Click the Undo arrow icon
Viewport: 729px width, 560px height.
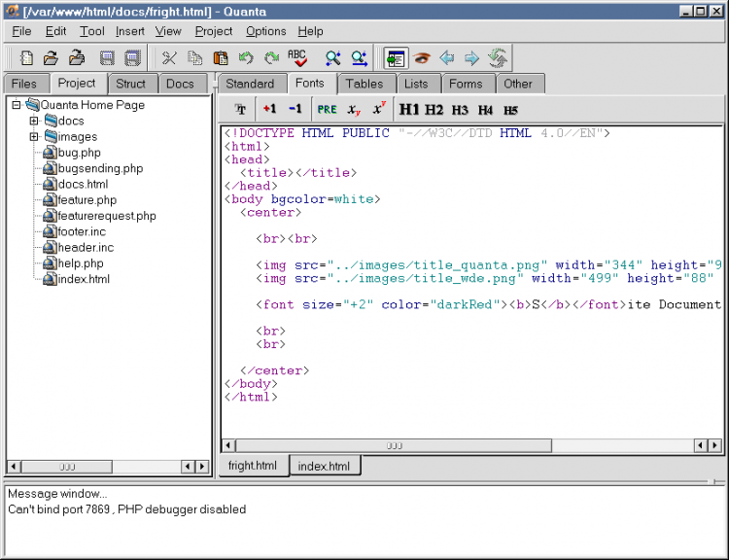pos(246,58)
